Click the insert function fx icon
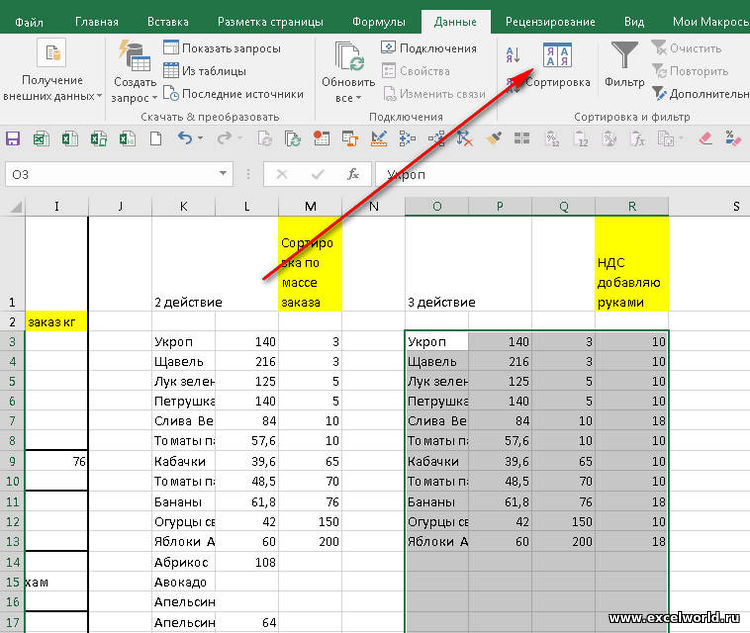750x633 pixels. pos(352,174)
